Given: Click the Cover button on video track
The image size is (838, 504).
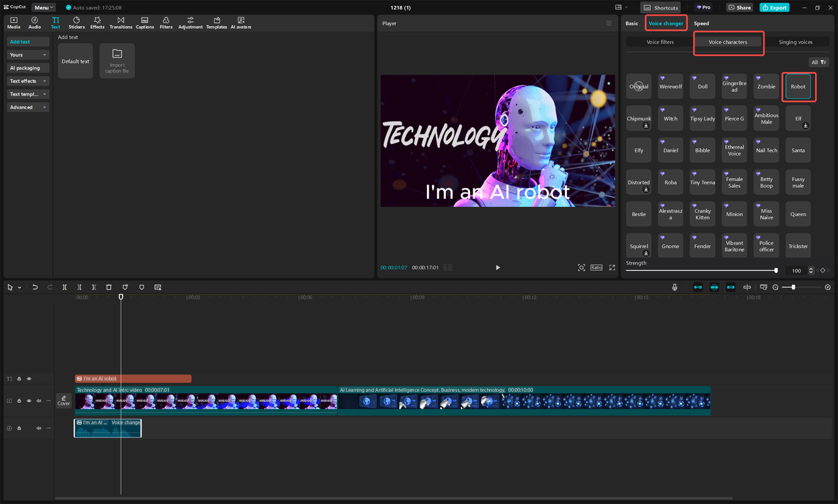Looking at the screenshot, I should pos(64,401).
